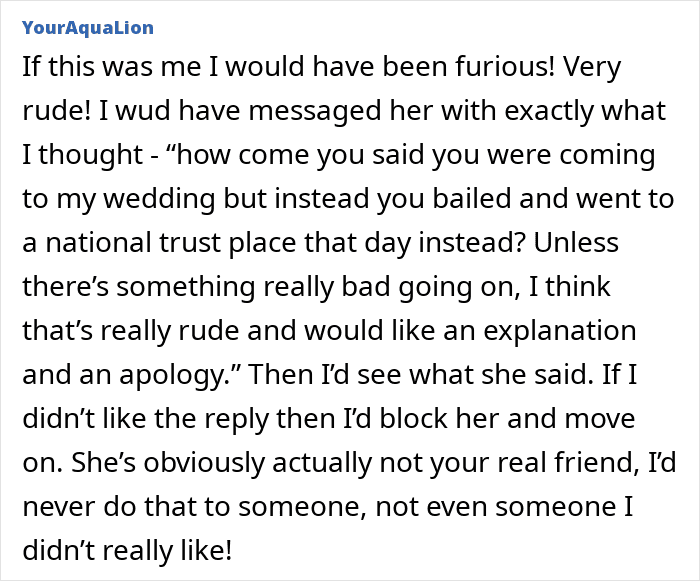Click the phrase "exactly what" in second line
The height and width of the screenshot is (581, 700).
tap(578, 111)
